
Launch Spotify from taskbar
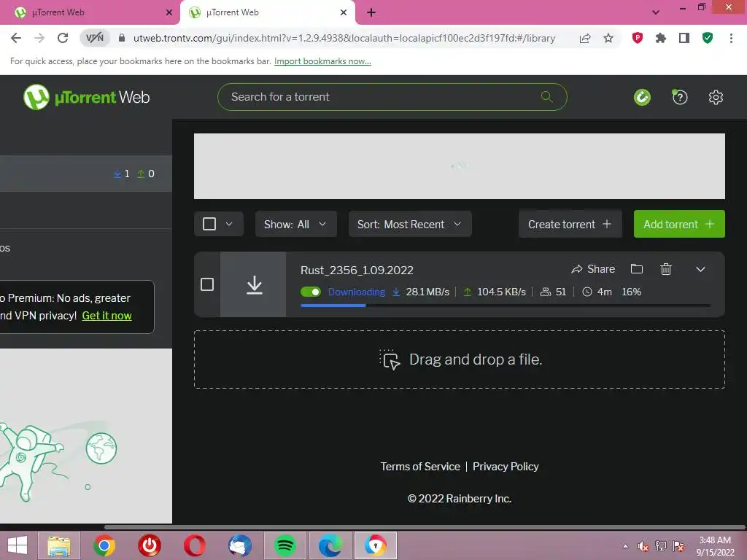click(x=285, y=545)
